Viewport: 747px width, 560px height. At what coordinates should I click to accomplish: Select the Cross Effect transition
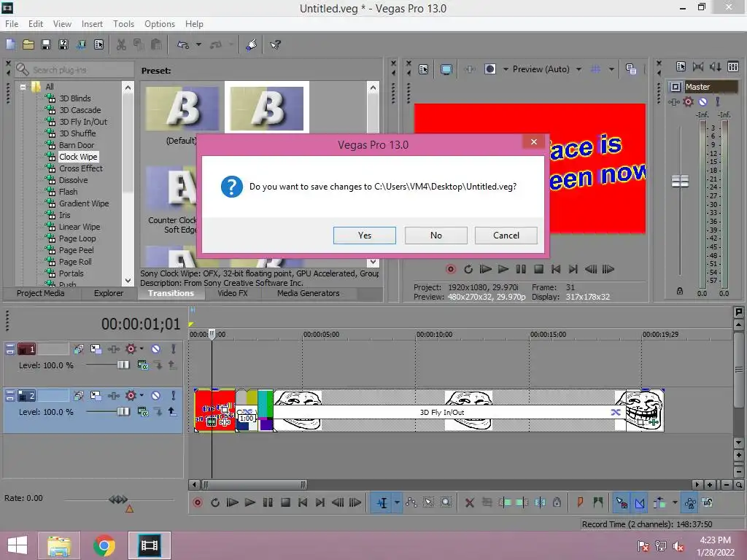point(80,168)
